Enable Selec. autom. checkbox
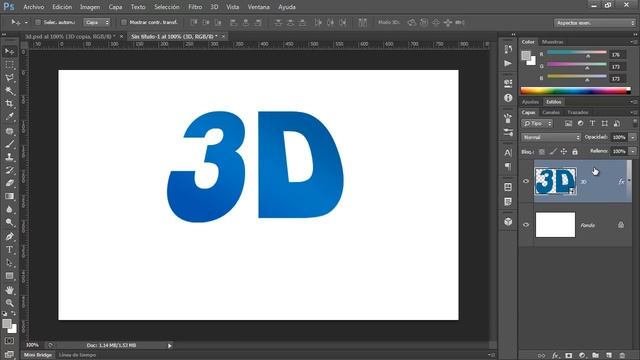Image resolution: width=640 pixels, height=360 pixels. click(x=38, y=22)
